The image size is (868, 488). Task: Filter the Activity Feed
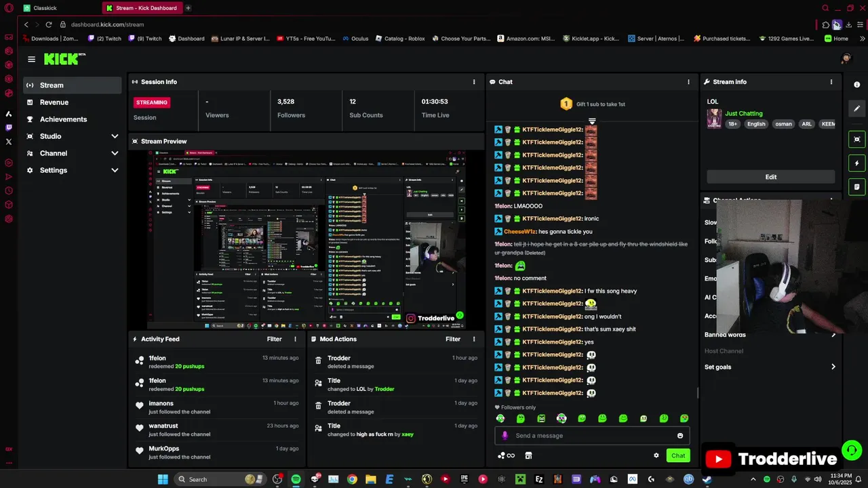point(274,339)
